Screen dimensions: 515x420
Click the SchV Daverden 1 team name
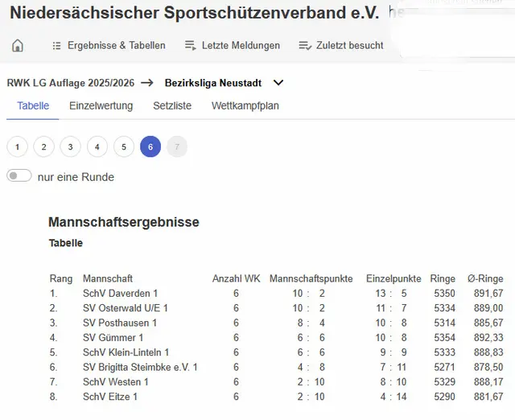(120, 294)
